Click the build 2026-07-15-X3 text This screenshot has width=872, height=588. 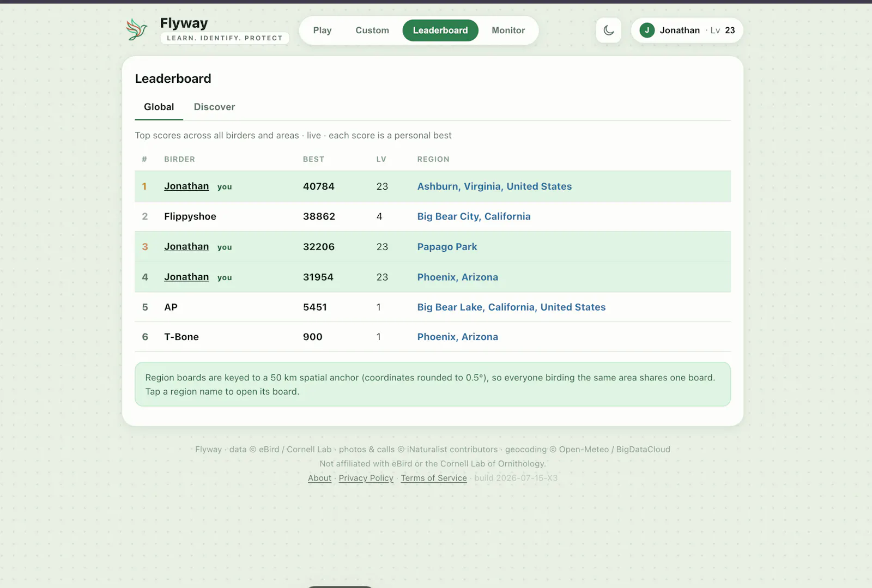(x=516, y=478)
